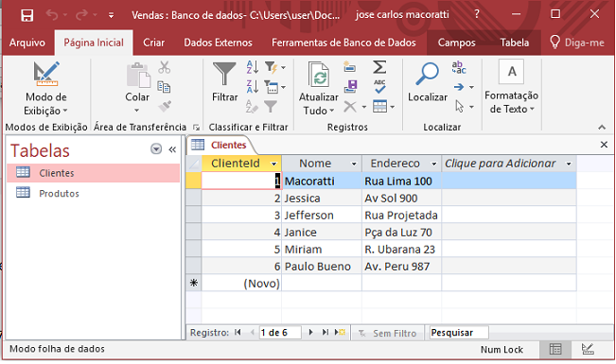Switch to the Dados Externos tab
Image resolution: width=616 pixels, height=364 pixels.
(218, 43)
